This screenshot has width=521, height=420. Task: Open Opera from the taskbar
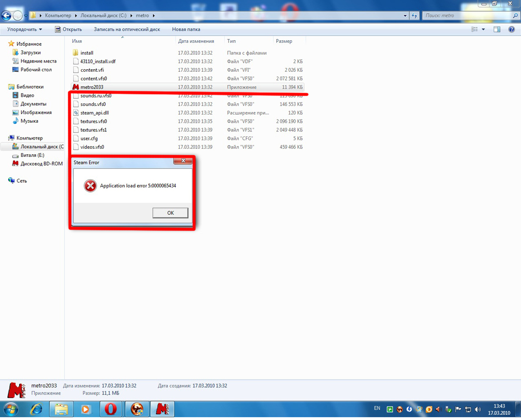tap(110, 409)
